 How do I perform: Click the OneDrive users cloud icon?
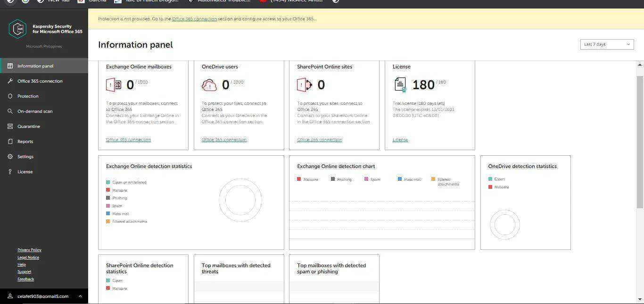click(209, 85)
